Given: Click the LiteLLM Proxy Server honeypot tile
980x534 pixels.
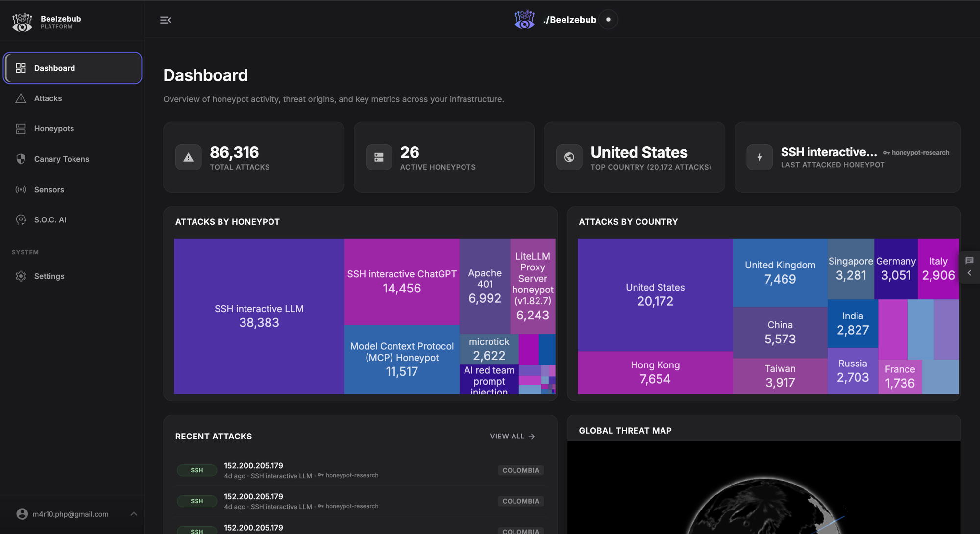Looking at the screenshot, I should (533, 286).
